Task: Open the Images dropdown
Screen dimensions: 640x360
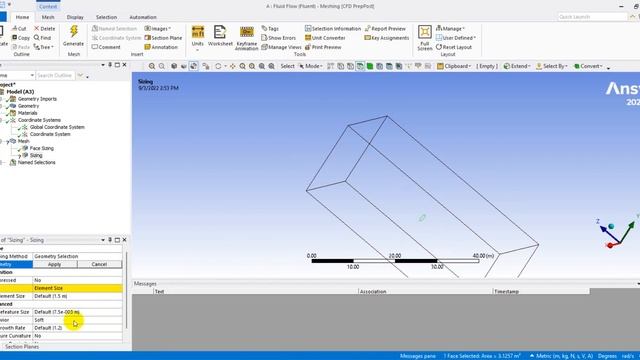Action: [x=158, y=29]
